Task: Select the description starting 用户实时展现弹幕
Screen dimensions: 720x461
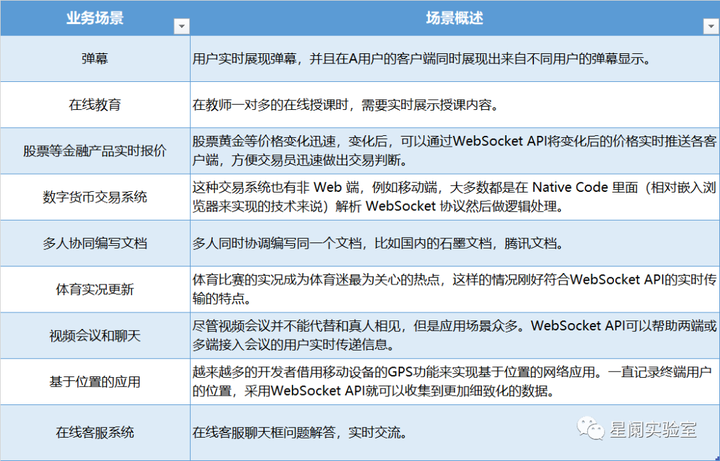Action: coord(455,59)
